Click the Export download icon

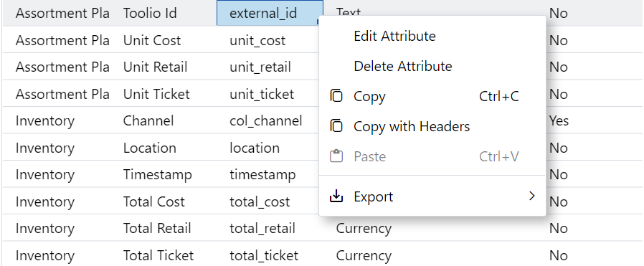336,196
